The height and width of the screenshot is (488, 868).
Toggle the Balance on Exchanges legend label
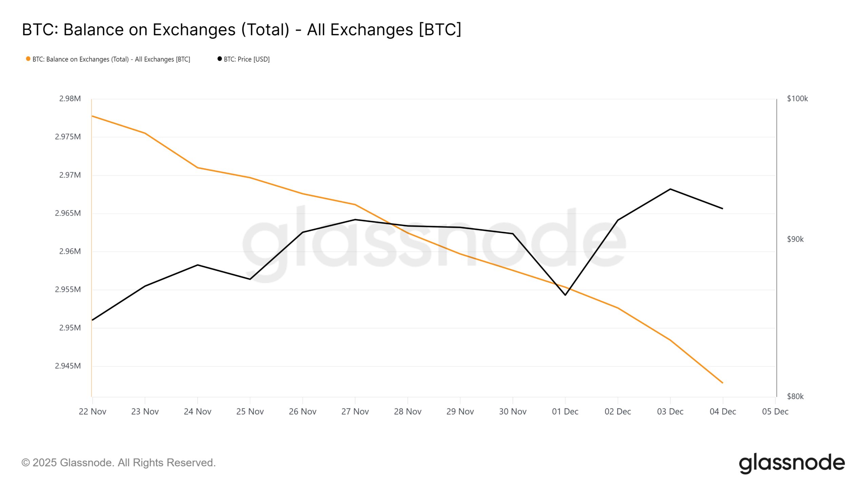(x=111, y=59)
